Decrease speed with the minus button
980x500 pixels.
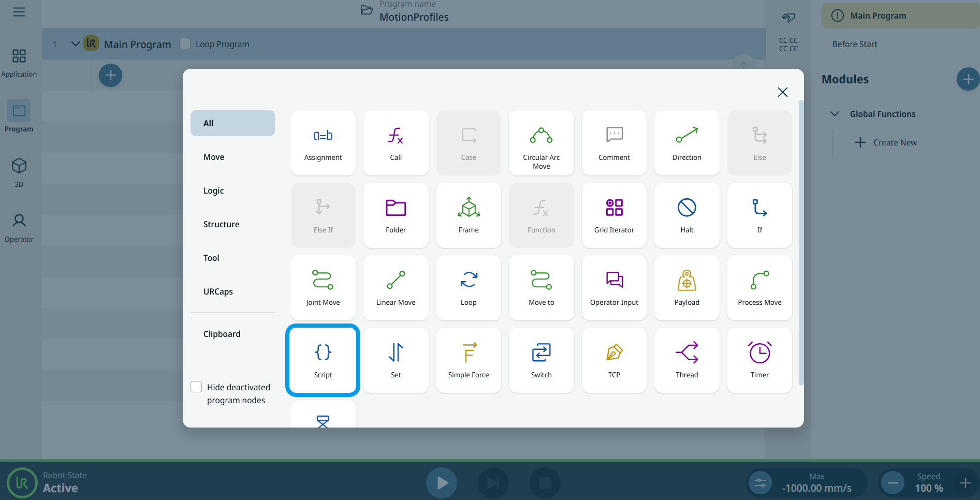tap(893, 483)
